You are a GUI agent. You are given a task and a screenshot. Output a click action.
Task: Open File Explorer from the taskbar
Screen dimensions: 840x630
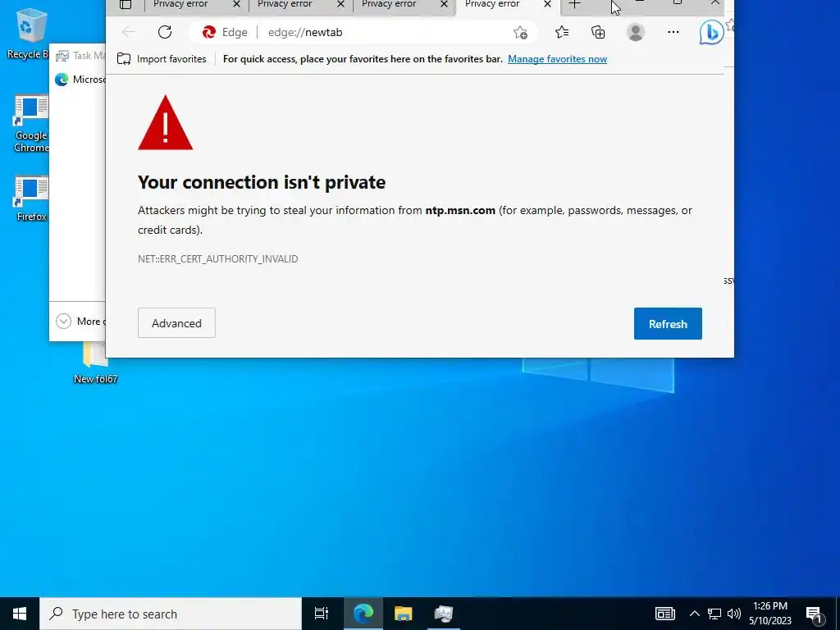point(404,614)
